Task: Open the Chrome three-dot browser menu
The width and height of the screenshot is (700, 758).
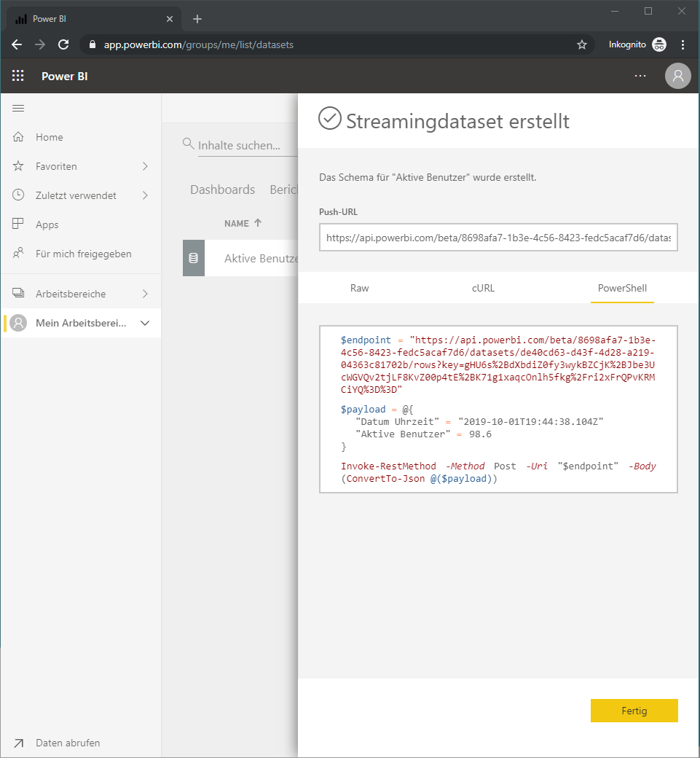Action: [683, 44]
